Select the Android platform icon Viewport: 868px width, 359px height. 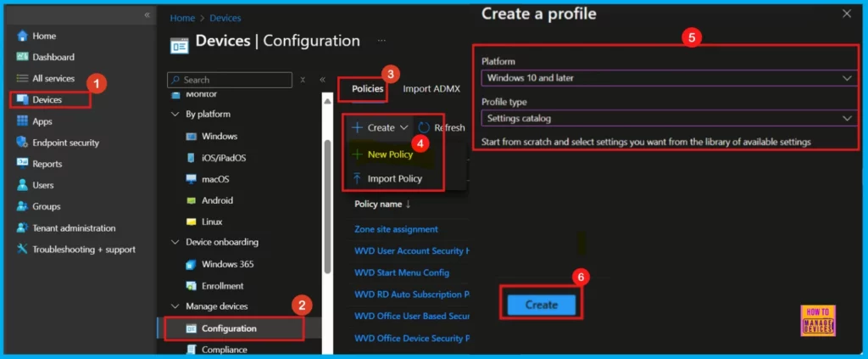[x=191, y=200]
